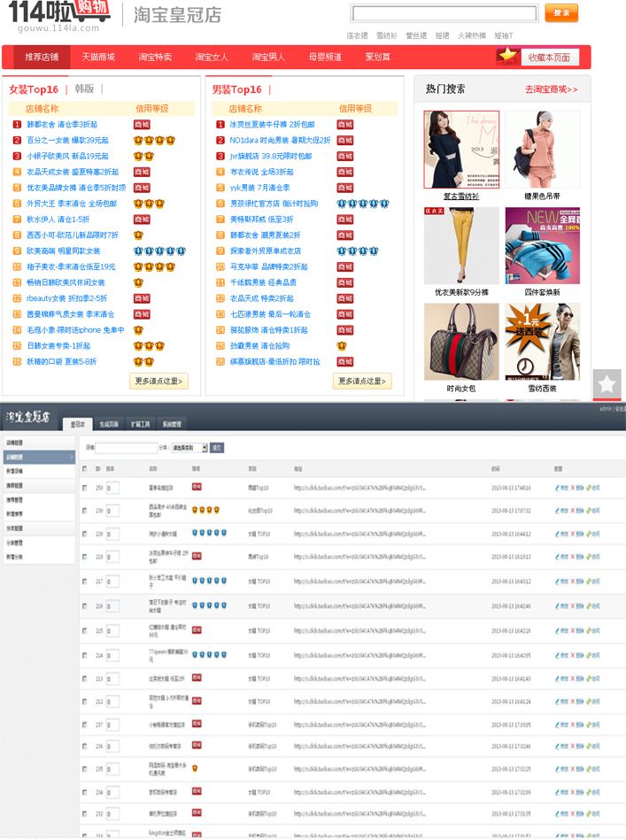
Task: Open the 分类 category dropdown in the filter bar
Action: 189,448
